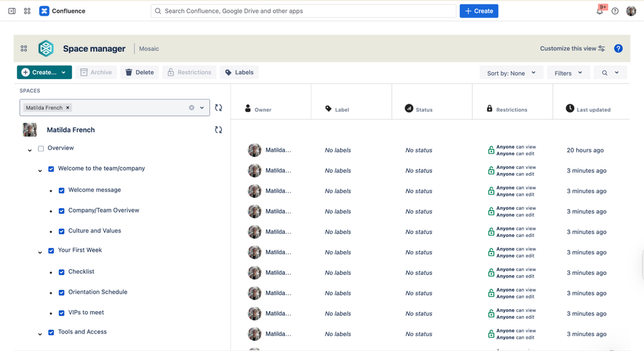Click the Restrictions toolbar button
644x351 pixels.
(x=190, y=72)
